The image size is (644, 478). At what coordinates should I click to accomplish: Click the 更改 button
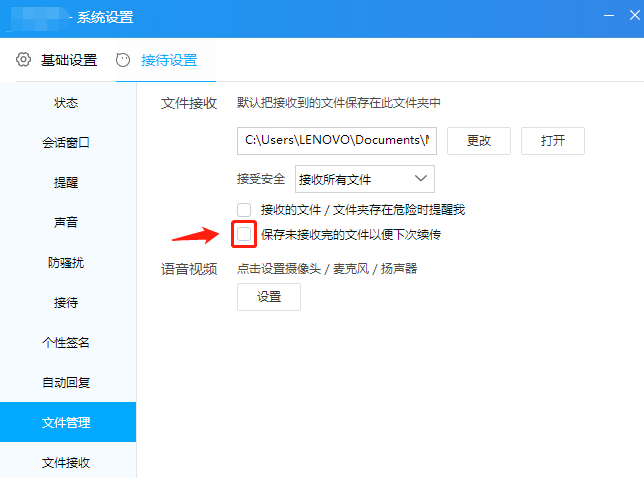[479, 141]
